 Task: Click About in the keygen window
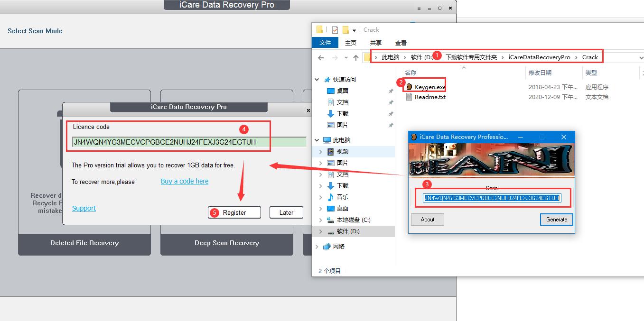pos(428,220)
